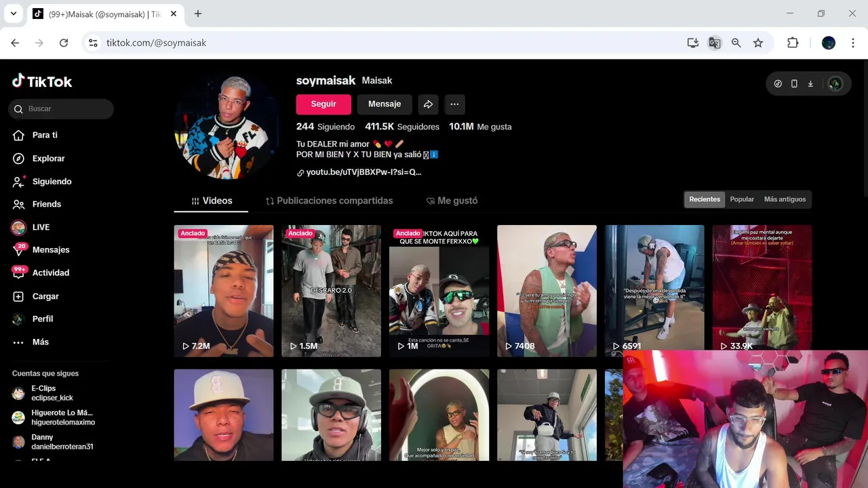Viewport: 868px width, 488px height.
Task: Sort videos by Más antiguos
Action: pyautogui.click(x=785, y=199)
